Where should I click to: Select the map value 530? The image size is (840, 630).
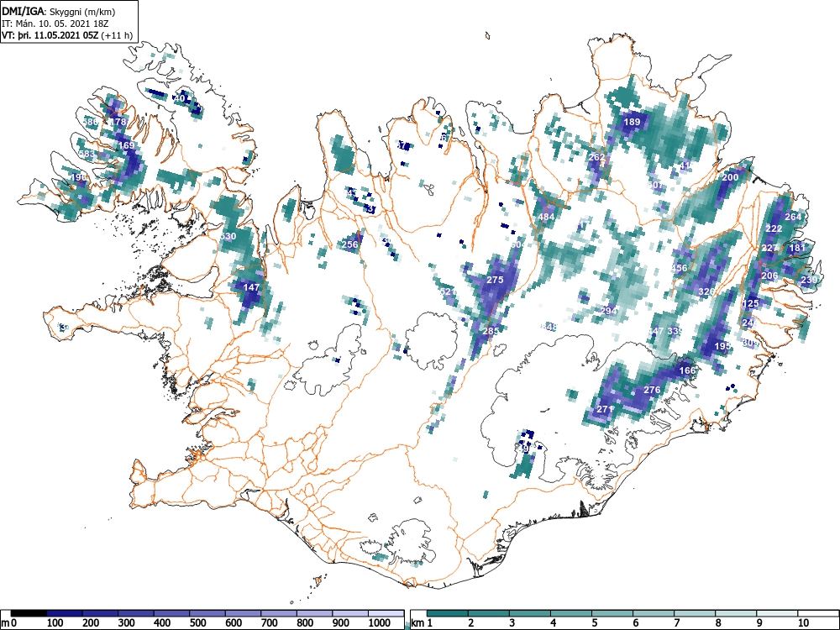228,236
